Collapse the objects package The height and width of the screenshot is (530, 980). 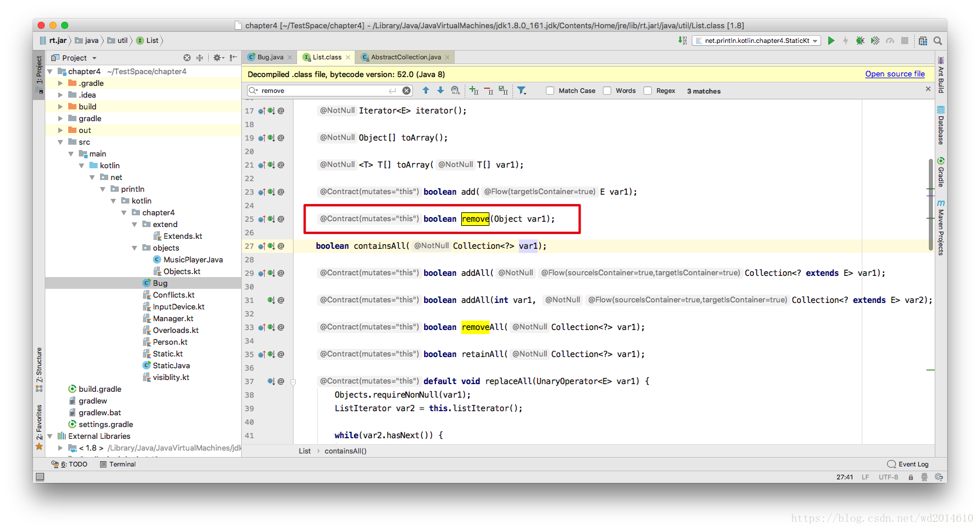point(135,248)
